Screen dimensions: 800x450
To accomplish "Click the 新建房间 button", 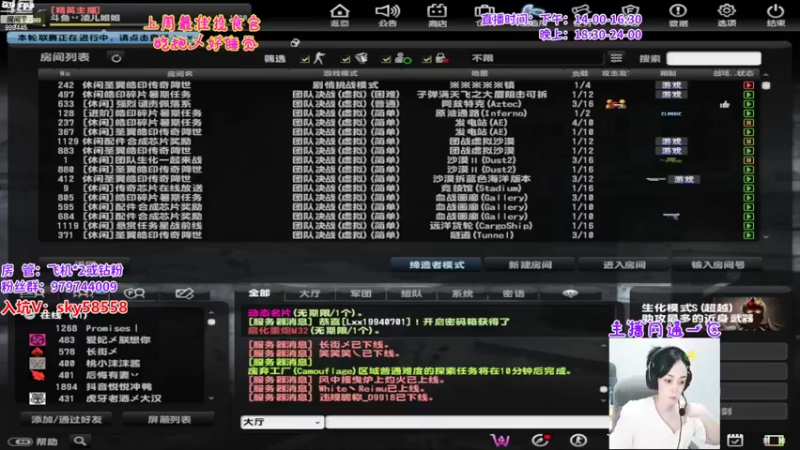I will pos(530,265).
